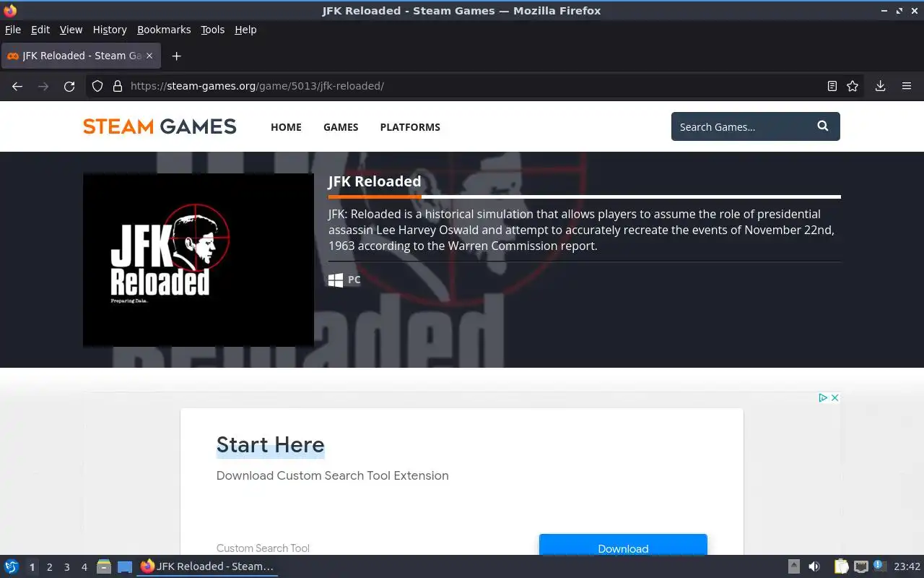Switch to workspace 2
The width and height of the screenshot is (924, 578).
(49, 567)
